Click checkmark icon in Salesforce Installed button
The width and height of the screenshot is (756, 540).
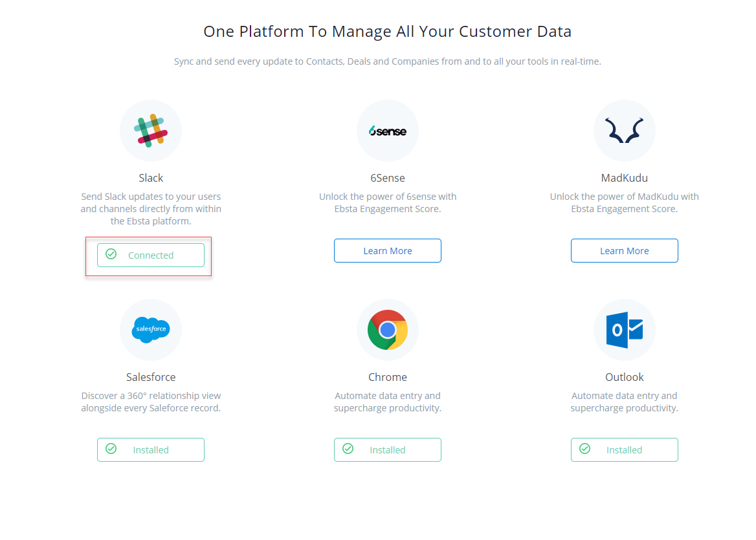111,449
